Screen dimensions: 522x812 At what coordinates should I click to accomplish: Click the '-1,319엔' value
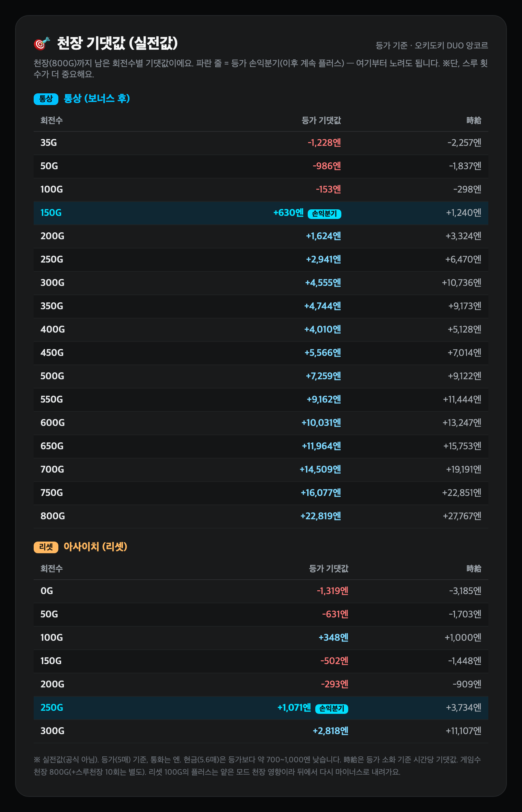332,591
